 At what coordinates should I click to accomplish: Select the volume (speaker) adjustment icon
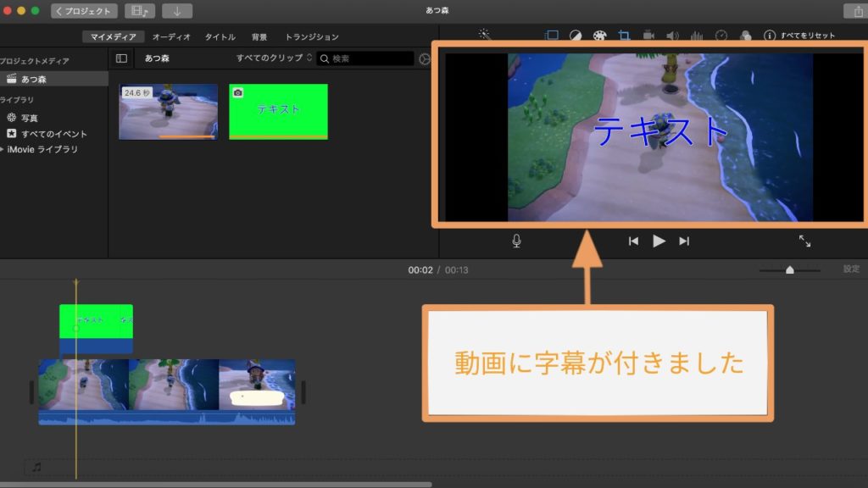[x=671, y=36]
